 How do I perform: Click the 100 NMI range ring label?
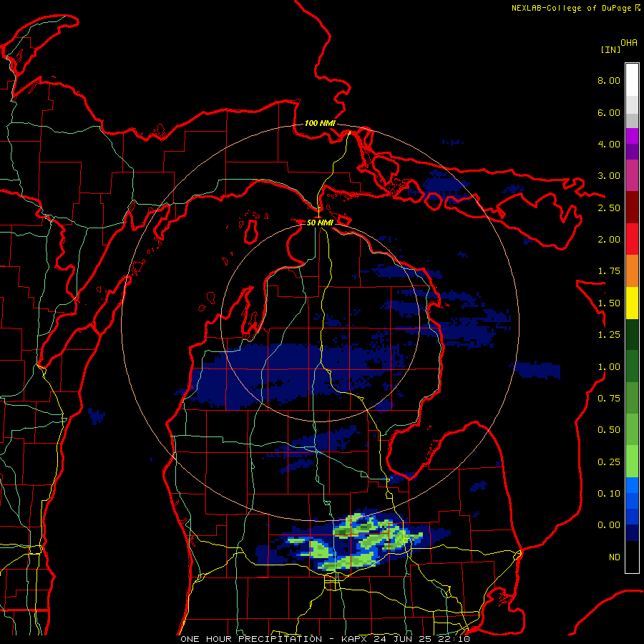(x=320, y=123)
